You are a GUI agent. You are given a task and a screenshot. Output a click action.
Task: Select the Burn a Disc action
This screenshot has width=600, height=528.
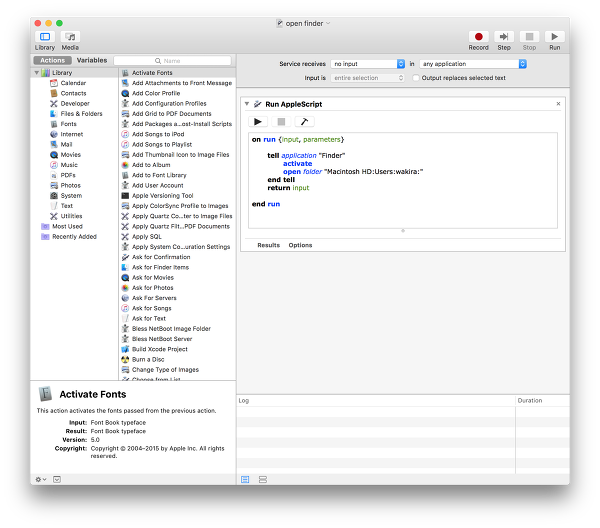(178, 359)
